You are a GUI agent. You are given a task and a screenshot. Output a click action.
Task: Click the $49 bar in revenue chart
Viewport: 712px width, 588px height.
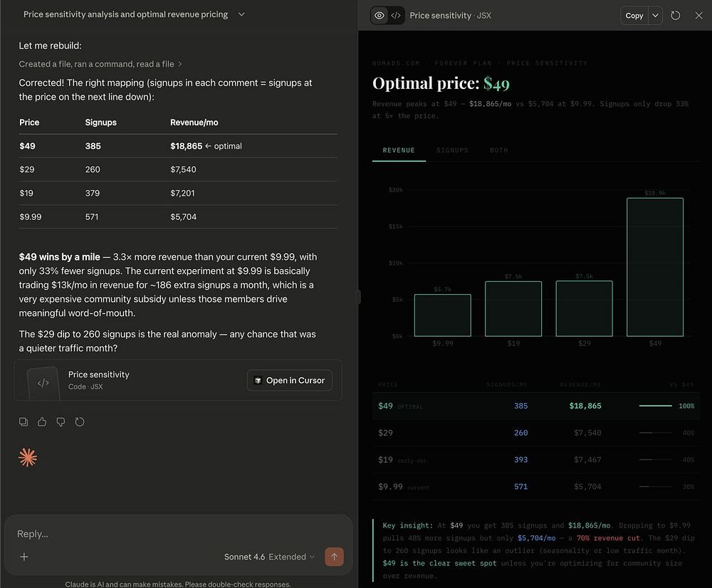tap(654, 267)
